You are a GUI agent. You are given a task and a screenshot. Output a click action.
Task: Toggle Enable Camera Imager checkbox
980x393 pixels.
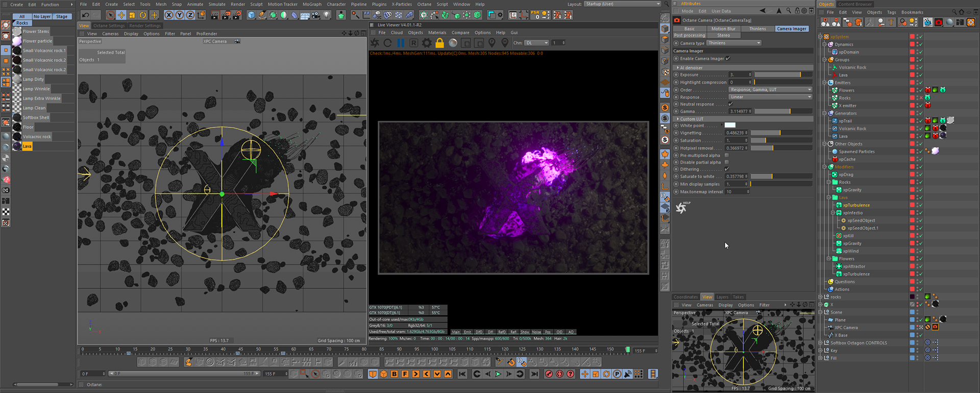(x=728, y=59)
